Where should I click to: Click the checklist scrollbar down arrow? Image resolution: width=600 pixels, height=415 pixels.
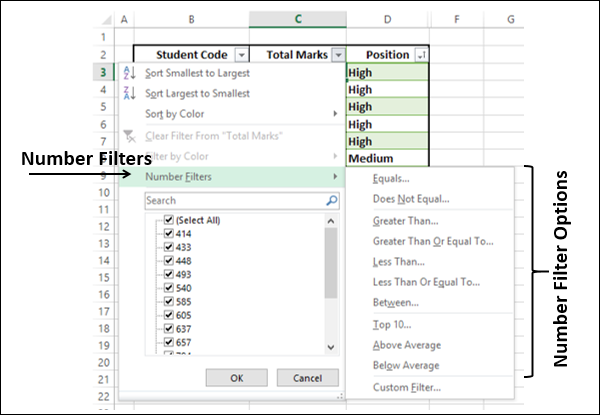332,347
